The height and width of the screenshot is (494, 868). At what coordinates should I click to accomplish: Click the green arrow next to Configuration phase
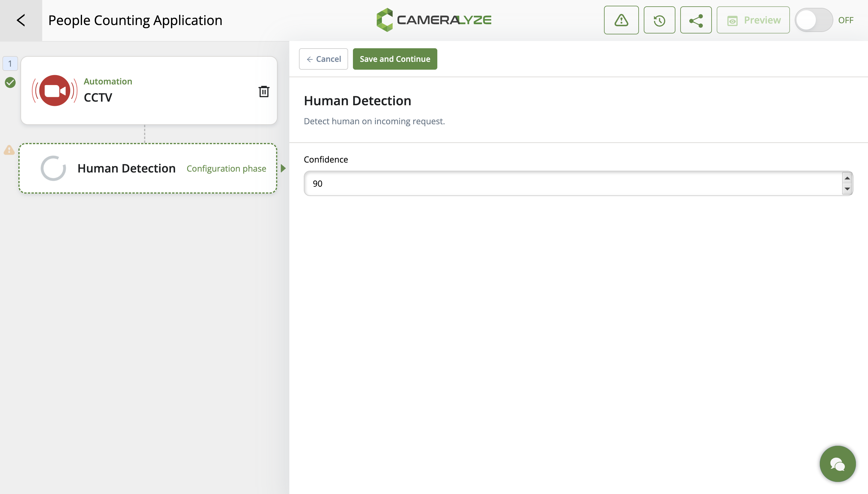click(x=283, y=168)
